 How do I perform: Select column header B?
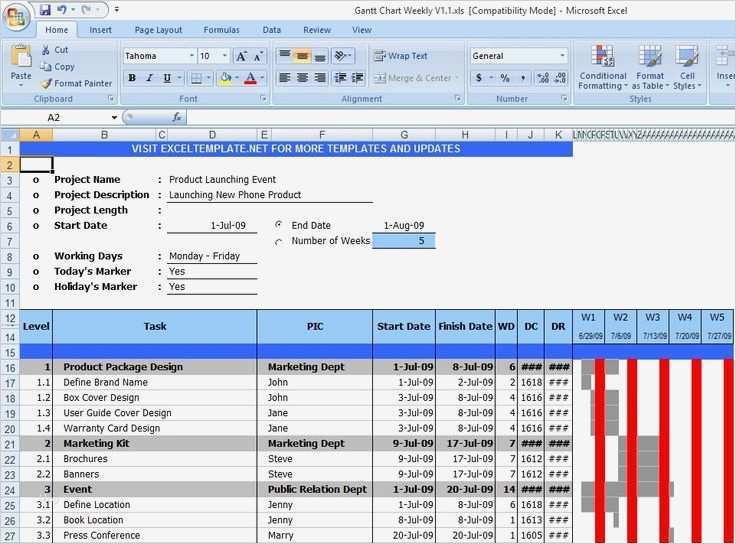[104, 135]
